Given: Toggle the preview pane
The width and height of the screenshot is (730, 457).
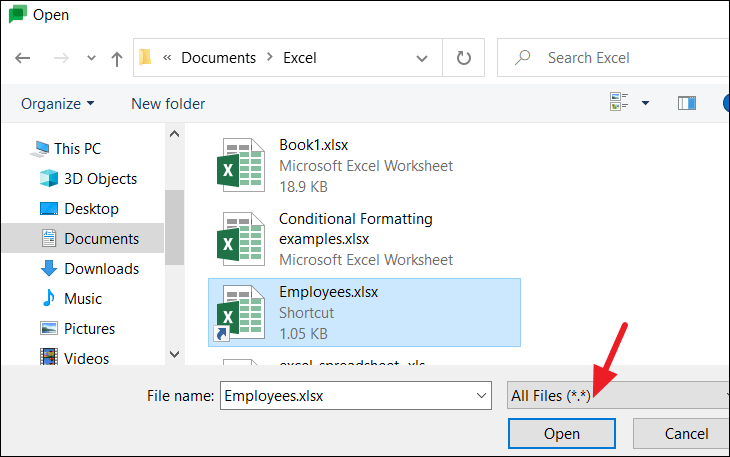Looking at the screenshot, I should pyautogui.click(x=687, y=103).
